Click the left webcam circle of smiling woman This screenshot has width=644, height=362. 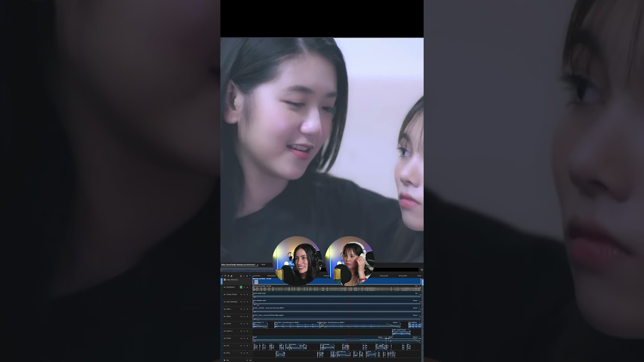click(x=297, y=261)
